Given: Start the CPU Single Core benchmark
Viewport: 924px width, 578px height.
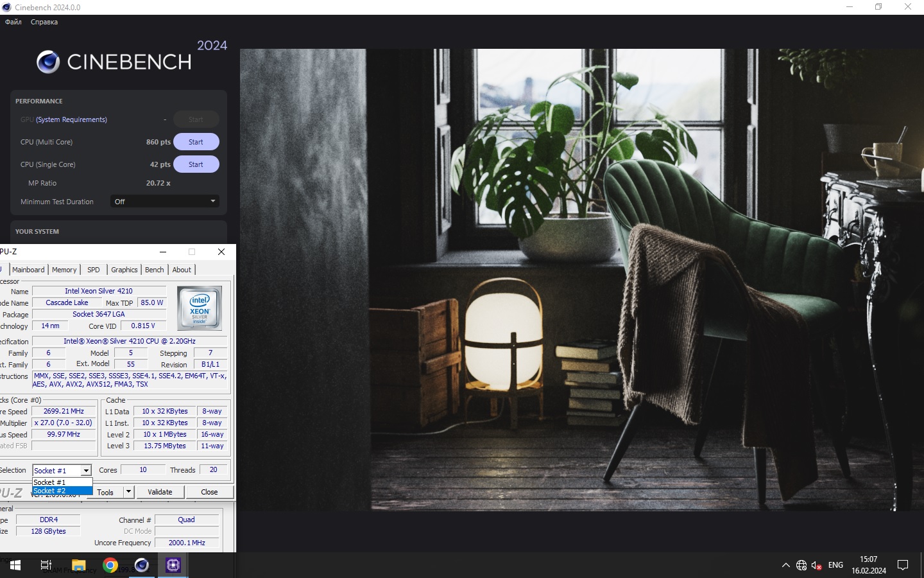Looking at the screenshot, I should coord(196,164).
